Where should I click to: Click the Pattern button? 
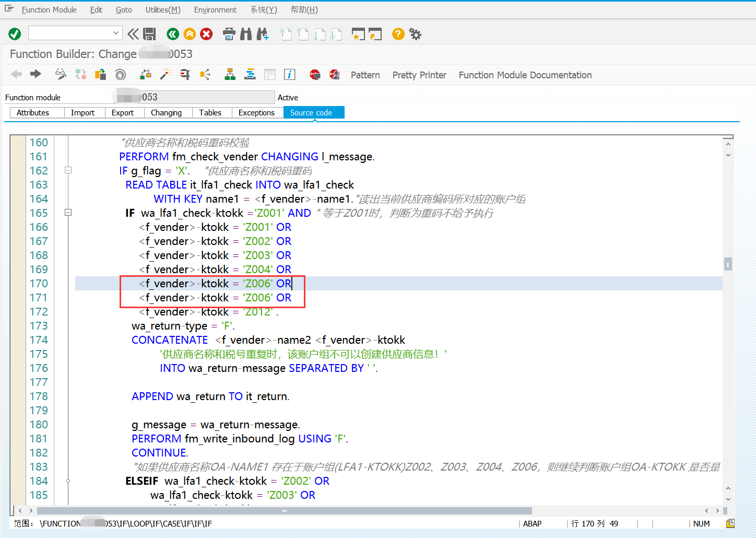(365, 75)
